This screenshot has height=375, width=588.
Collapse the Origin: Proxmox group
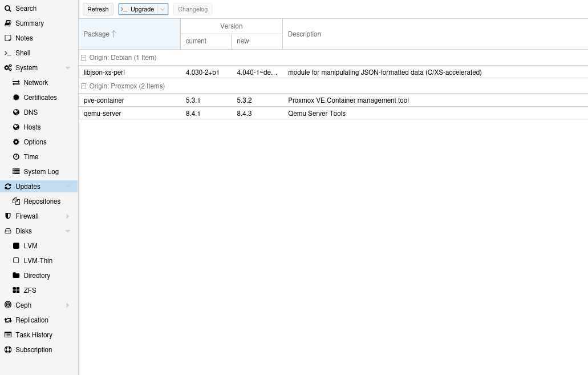point(84,86)
